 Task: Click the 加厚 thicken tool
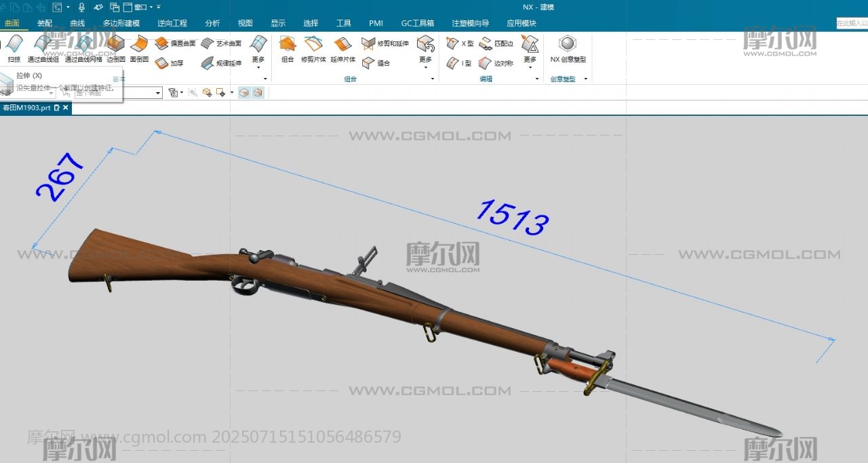tap(169, 63)
